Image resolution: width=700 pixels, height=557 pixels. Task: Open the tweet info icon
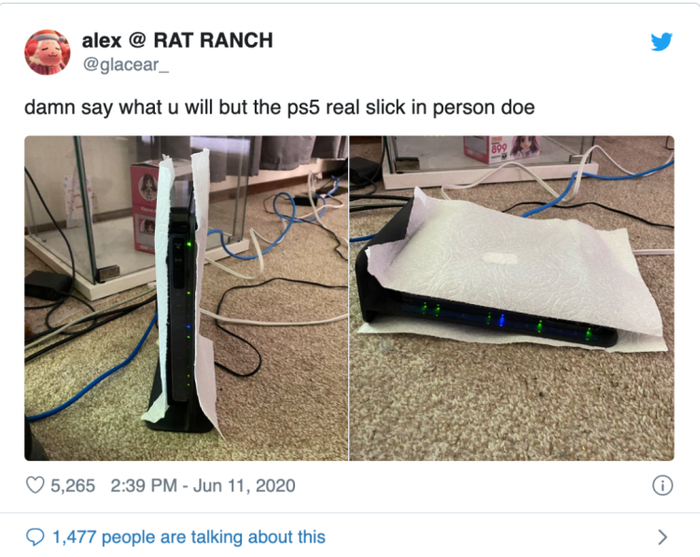(x=662, y=485)
